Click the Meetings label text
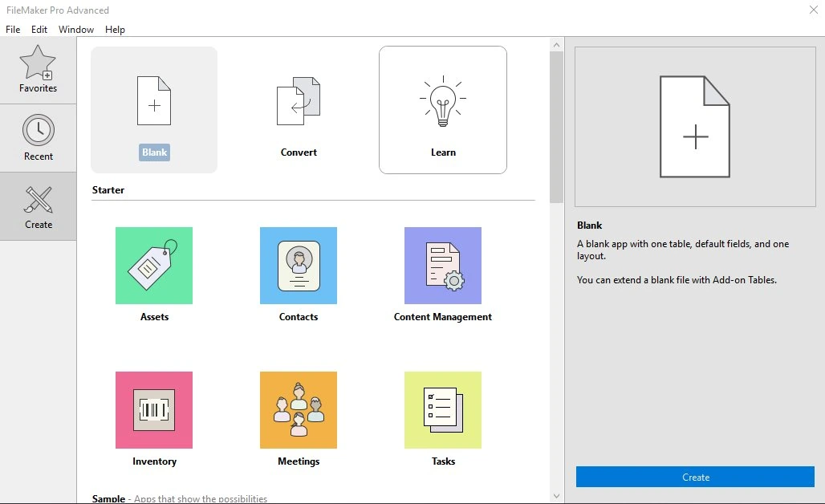The image size is (825, 504). click(x=299, y=461)
